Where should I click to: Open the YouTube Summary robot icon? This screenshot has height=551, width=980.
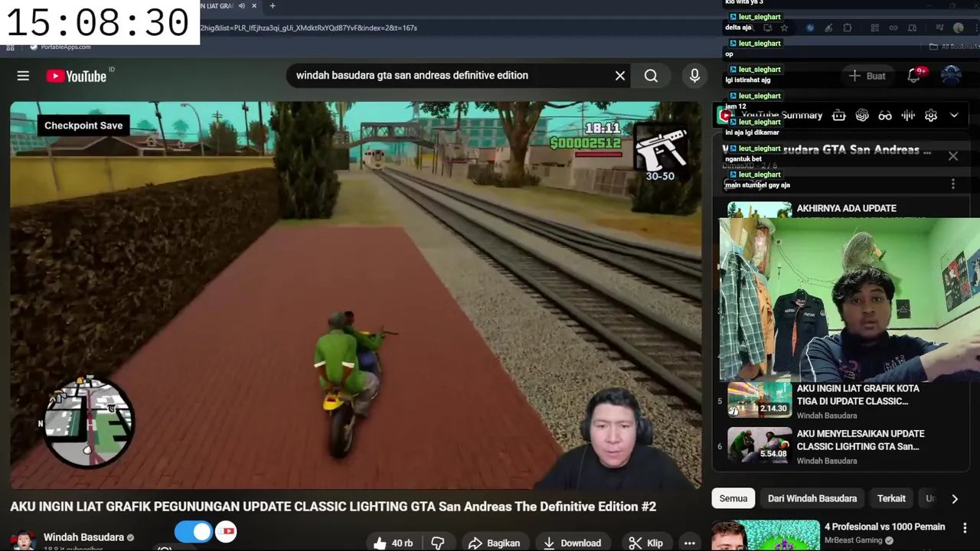(x=838, y=116)
